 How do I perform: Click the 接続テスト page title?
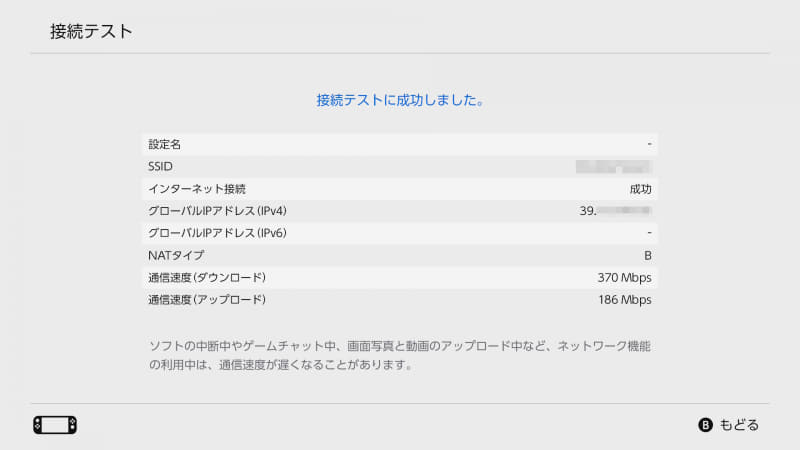[x=91, y=32]
